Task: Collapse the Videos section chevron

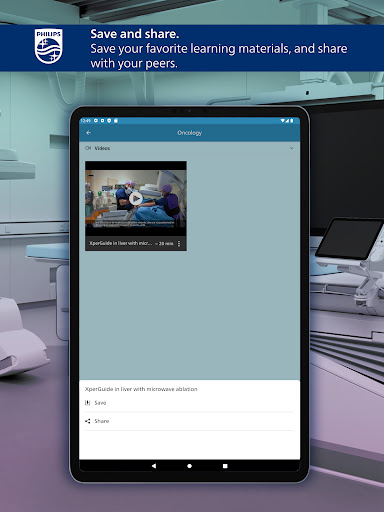Action: point(292,148)
